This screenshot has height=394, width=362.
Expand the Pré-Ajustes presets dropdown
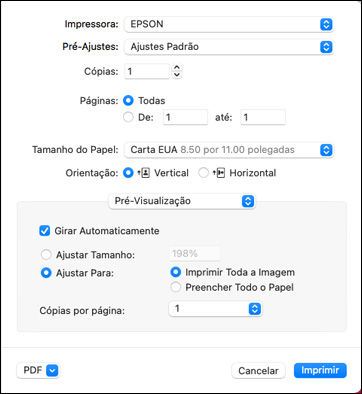pyautogui.click(x=229, y=47)
